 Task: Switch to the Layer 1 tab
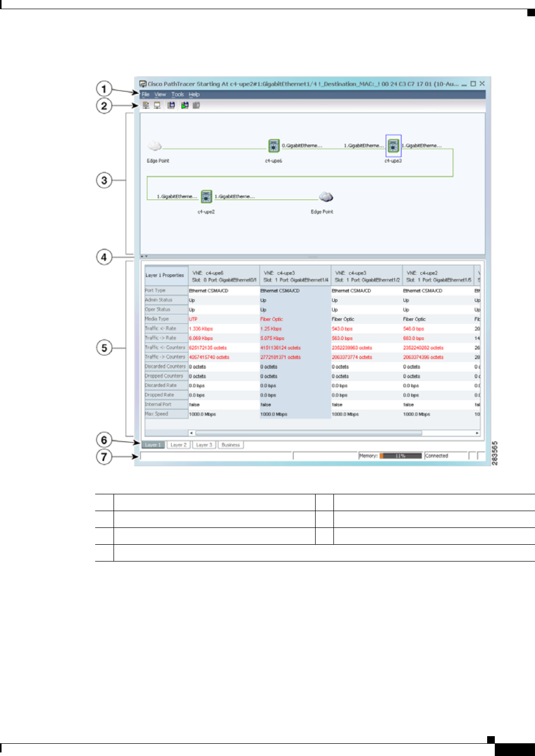[x=153, y=444]
